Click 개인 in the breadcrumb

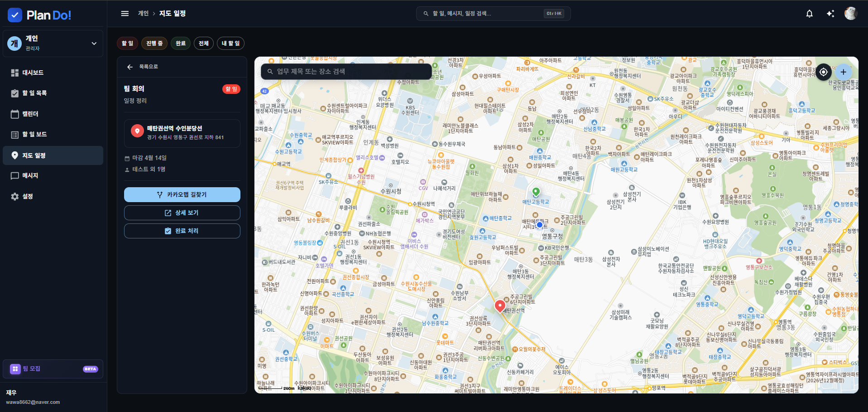click(x=143, y=14)
